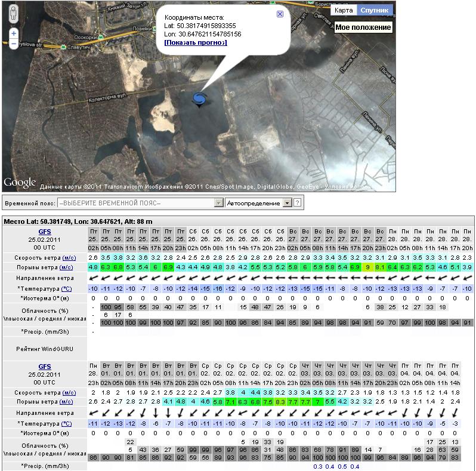Viewport: 476px width, 471px height.
Task: Click the yellow gust cell showing 9
Action: [369, 267]
